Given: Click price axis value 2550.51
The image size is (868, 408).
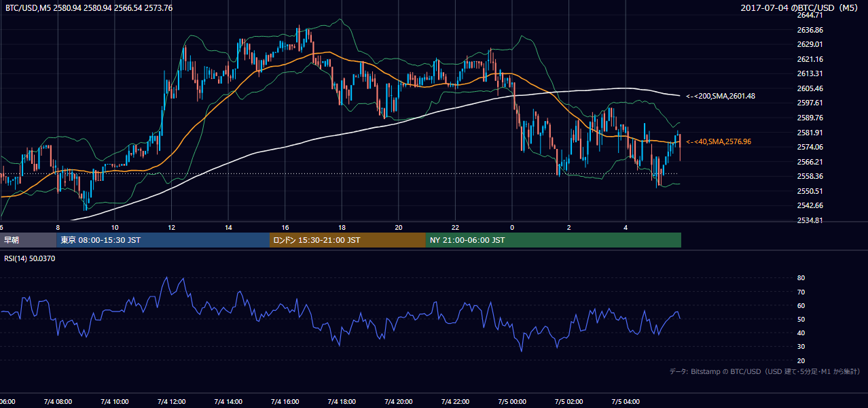Looking at the screenshot, I should tap(810, 191).
